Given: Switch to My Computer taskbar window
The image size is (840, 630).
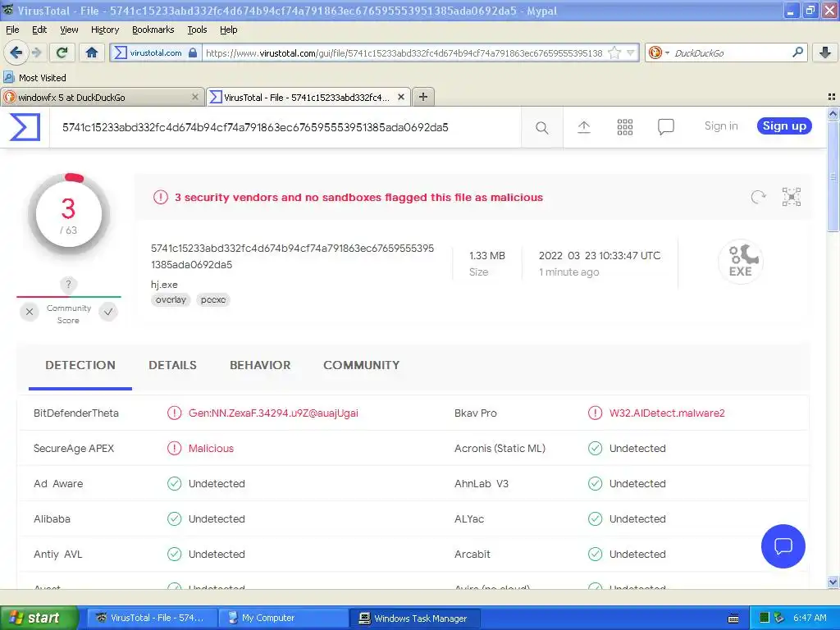Looking at the screenshot, I should [x=283, y=618].
